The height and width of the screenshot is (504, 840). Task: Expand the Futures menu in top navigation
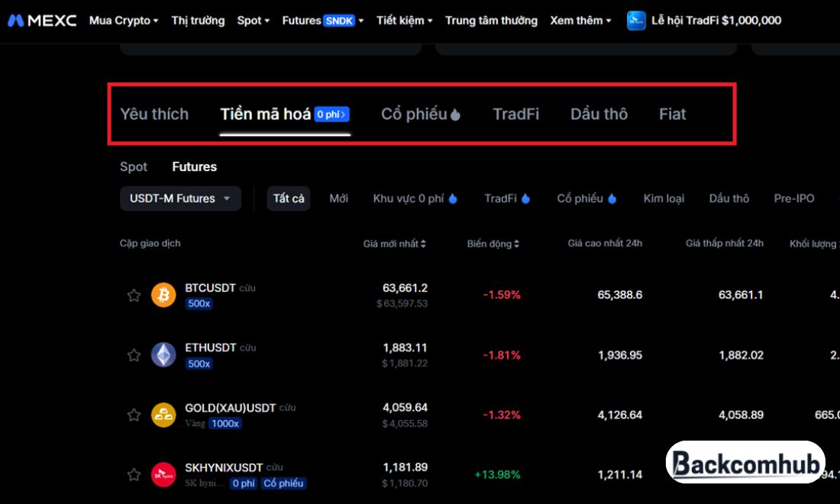[x=323, y=21]
